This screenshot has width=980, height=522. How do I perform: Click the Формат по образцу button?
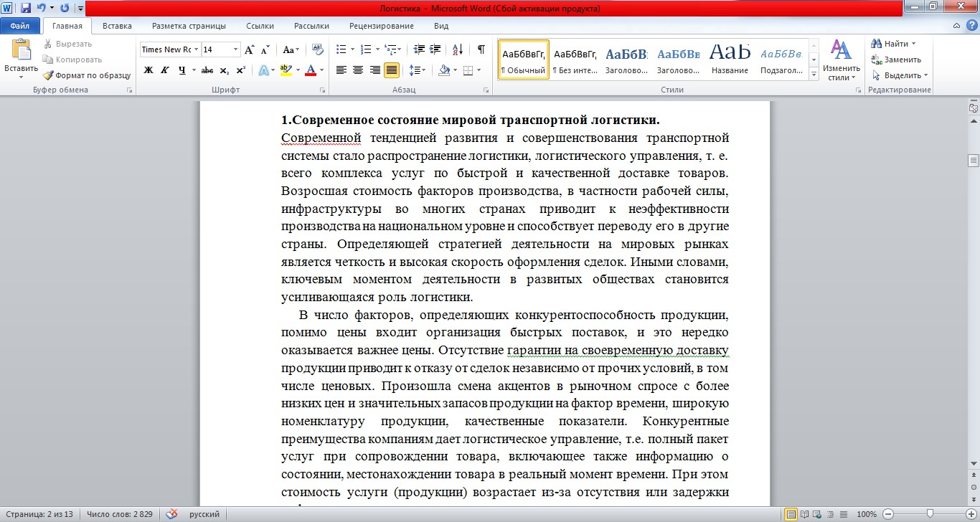[x=87, y=75]
